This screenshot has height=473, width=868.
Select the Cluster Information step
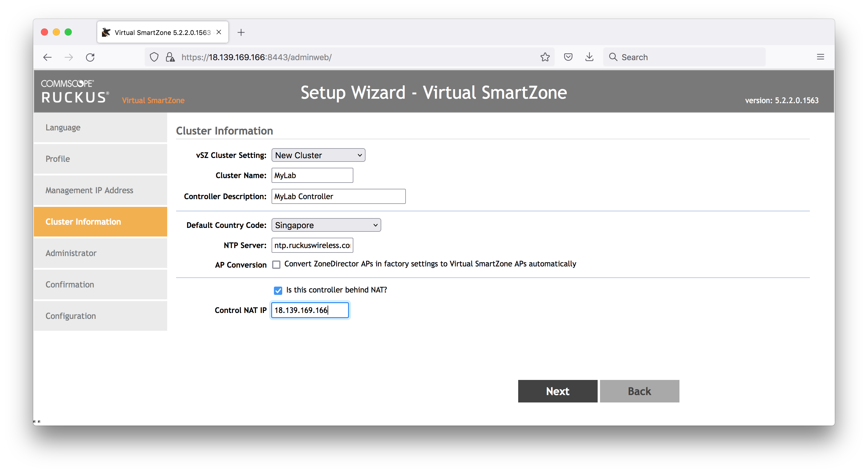[100, 222]
